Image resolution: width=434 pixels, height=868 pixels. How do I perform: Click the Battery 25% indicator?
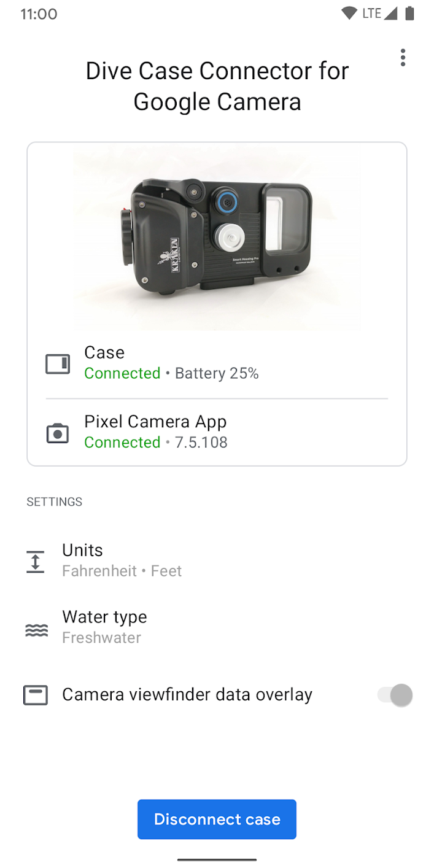point(216,373)
